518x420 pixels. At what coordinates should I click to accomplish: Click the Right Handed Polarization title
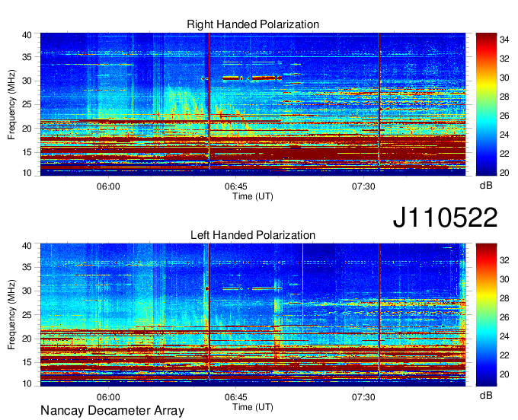coord(253,24)
